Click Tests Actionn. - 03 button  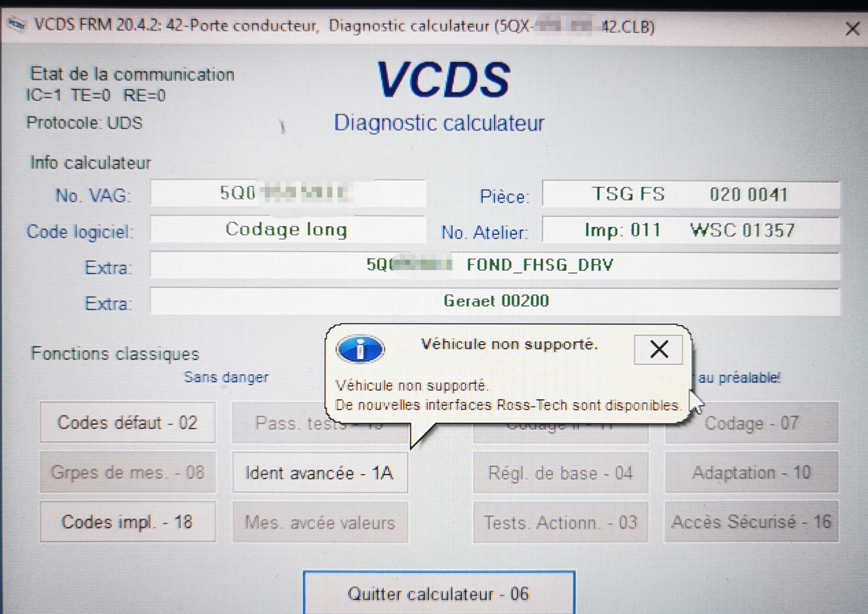tap(561, 522)
